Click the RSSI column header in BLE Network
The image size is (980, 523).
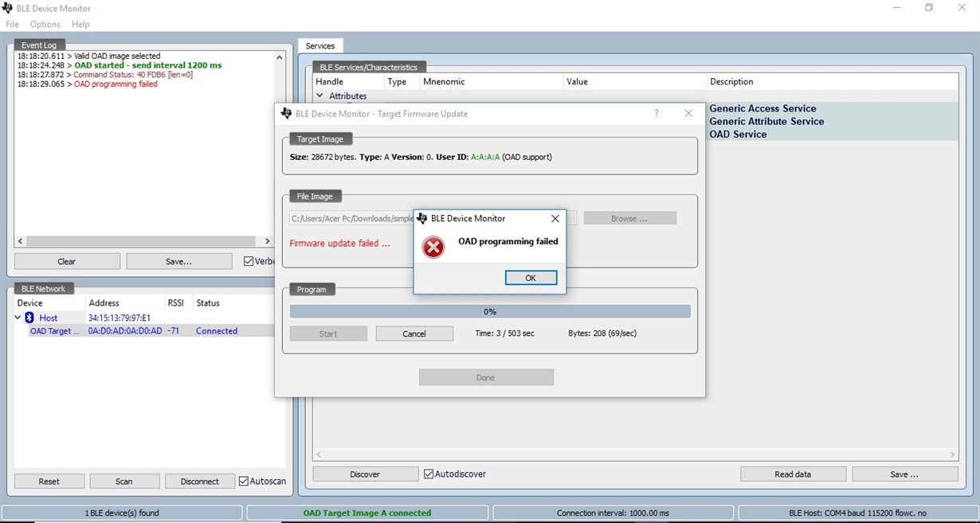[x=178, y=303]
